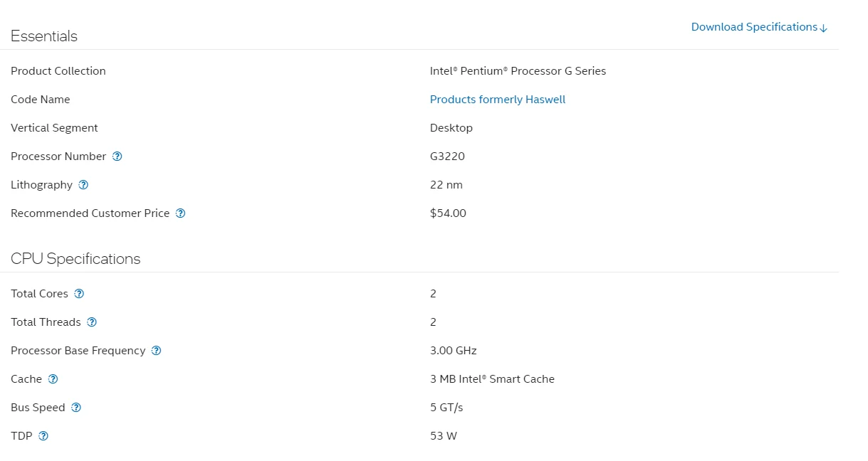This screenshot has height=461, width=868.
Task: Open the Cache info question icon
Action: coord(53,379)
